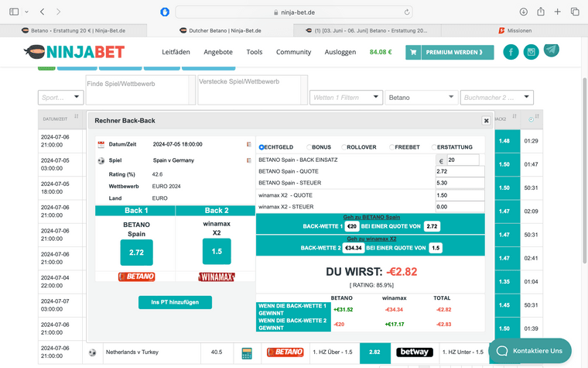Viewport: 588px width, 368px height.
Task: Open the Angebote menu
Action: click(218, 52)
